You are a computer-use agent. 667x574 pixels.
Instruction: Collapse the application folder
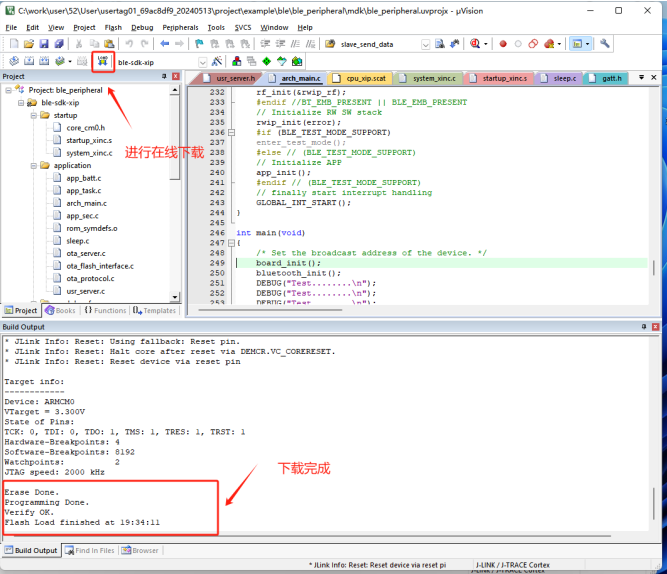tap(34, 166)
